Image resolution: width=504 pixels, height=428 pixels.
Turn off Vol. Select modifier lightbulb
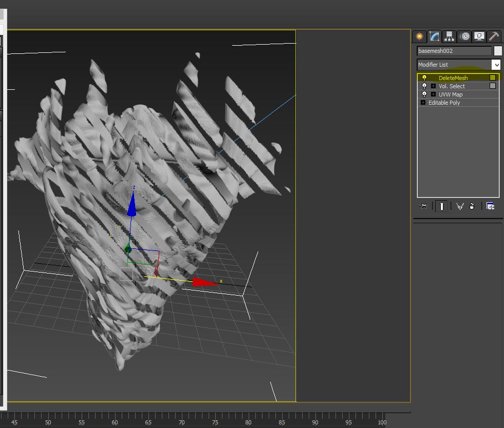(x=424, y=86)
